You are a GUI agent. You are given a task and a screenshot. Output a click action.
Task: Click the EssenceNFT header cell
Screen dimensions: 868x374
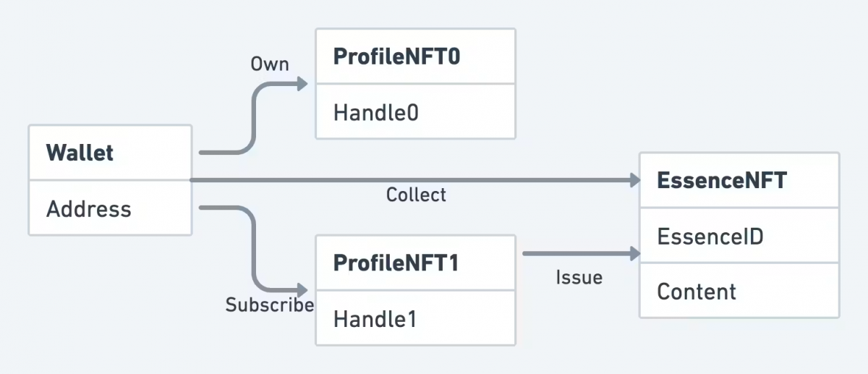point(739,180)
